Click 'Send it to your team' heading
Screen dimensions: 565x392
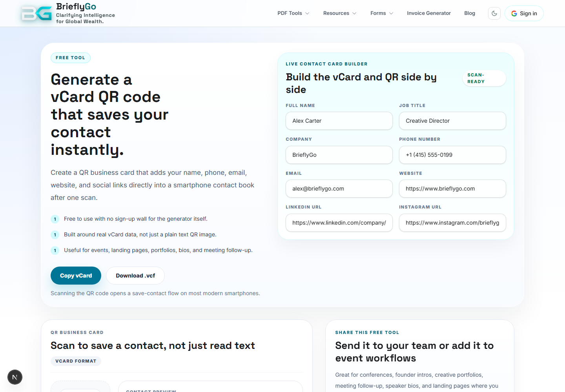click(414, 352)
